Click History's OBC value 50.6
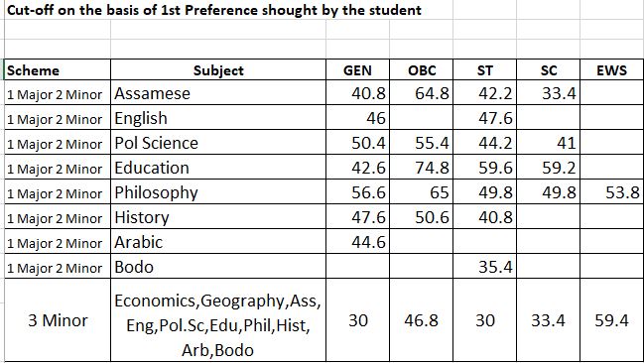The width and height of the screenshot is (644, 363). 422,217
